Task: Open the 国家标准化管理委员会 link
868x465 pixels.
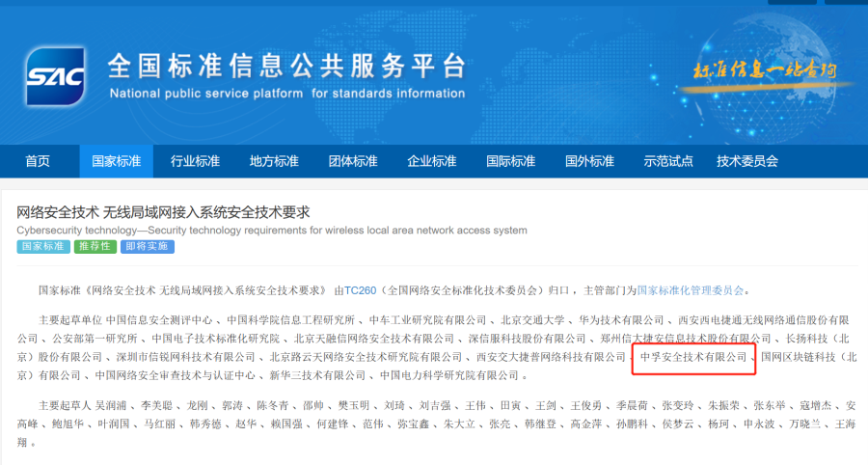Action: tap(691, 289)
